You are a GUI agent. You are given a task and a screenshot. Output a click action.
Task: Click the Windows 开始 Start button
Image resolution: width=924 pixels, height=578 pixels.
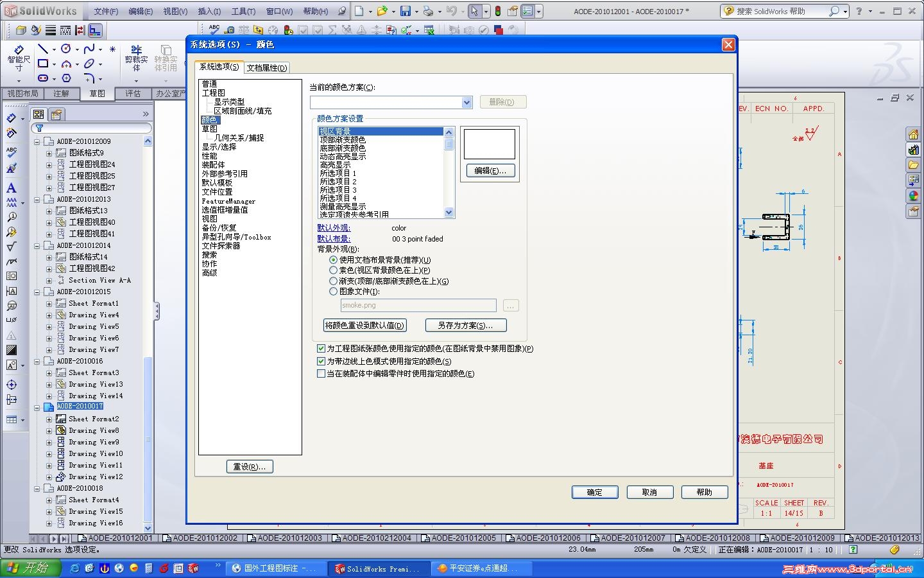pyautogui.click(x=30, y=568)
